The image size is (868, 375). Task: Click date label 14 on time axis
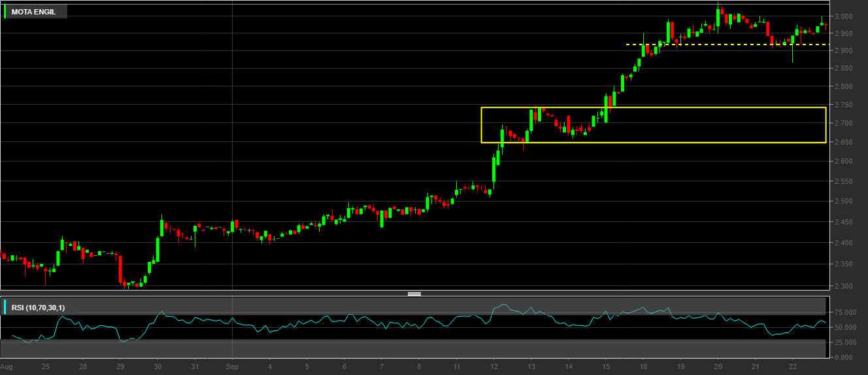pyautogui.click(x=569, y=367)
